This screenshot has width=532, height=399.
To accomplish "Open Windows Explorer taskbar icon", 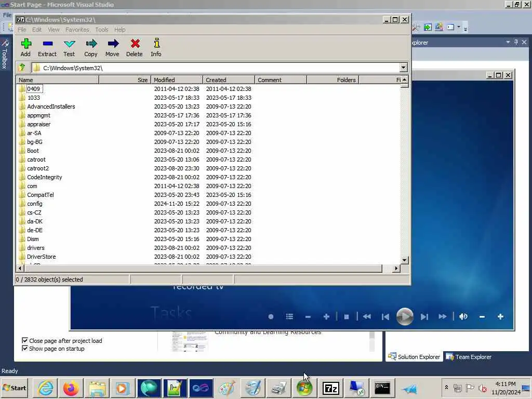I will [x=97, y=388].
